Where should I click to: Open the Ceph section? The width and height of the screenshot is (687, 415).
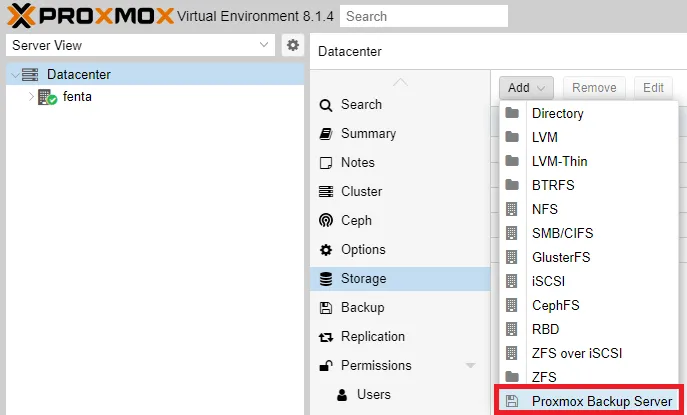point(400,220)
